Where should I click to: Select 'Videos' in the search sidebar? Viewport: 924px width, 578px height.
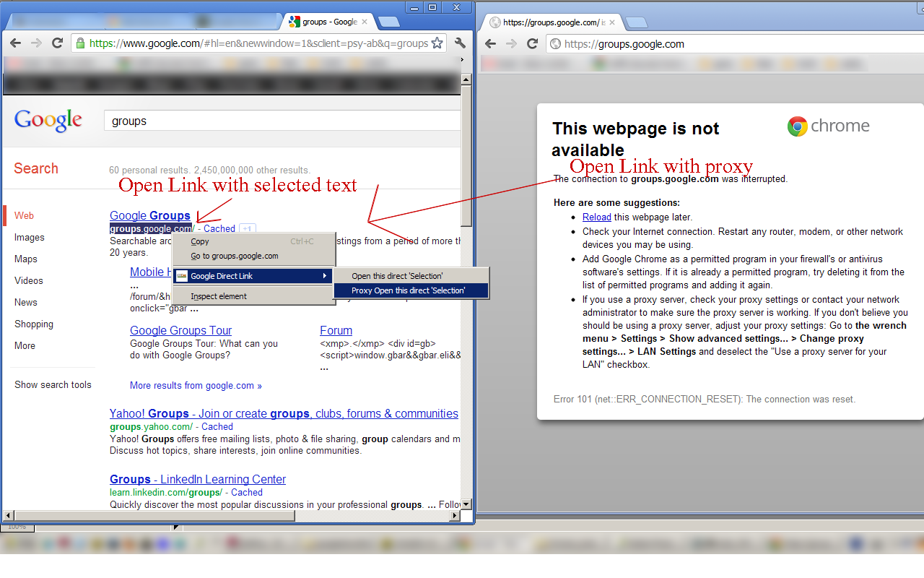(29, 280)
